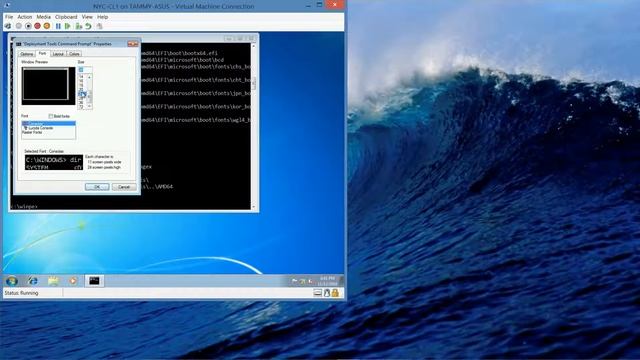Click the Checkpoint toolbar icon
This screenshot has width=640, height=360.
tap(78, 26)
